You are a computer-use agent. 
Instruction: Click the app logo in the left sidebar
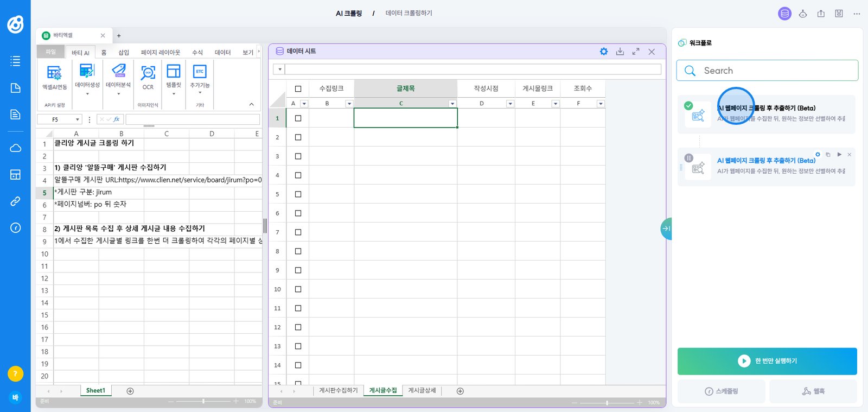click(15, 24)
